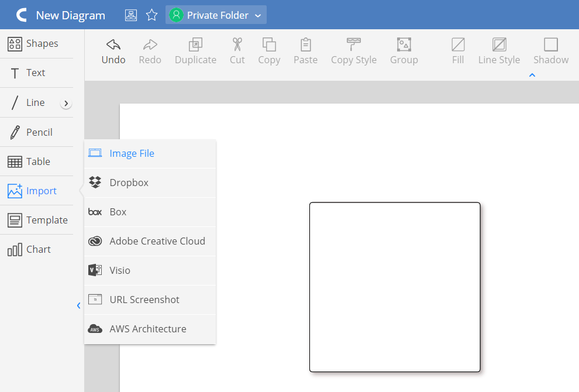Expand the Line options arrow
The width and height of the screenshot is (579, 392).
click(x=66, y=104)
